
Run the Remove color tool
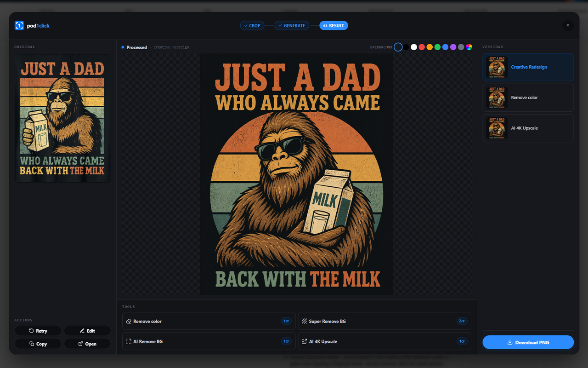pyautogui.click(x=209, y=321)
